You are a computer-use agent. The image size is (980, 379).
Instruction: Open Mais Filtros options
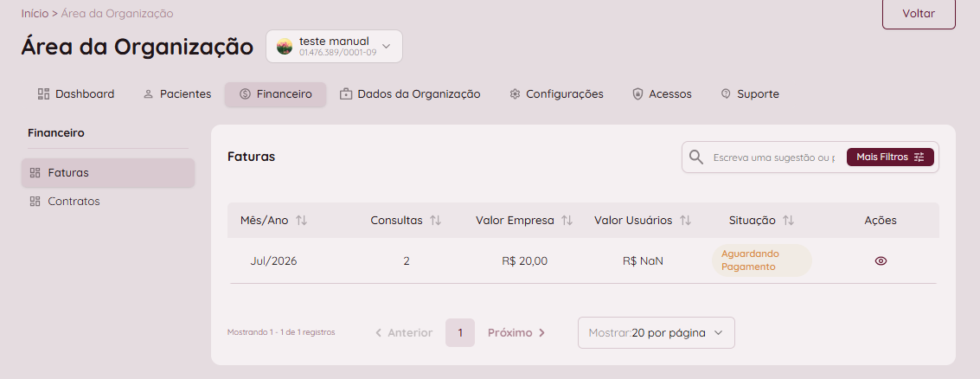point(890,157)
